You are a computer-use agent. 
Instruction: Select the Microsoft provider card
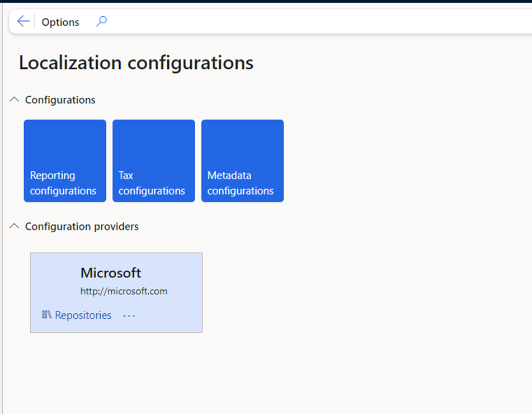[116, 293]
